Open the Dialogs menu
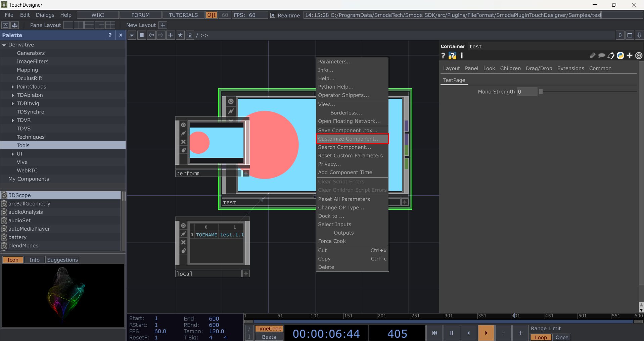This screenshot has width=644, height=341. pyautogui.click(x=45, y=15)
